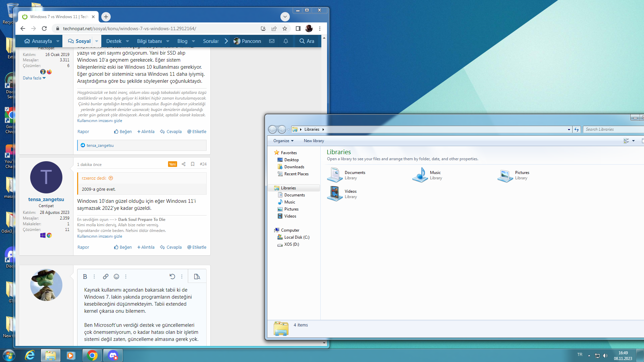The width and height of the screenshot is (644, 362).
Task: Open the Blog navigation tab
Action: coord(182,41)
